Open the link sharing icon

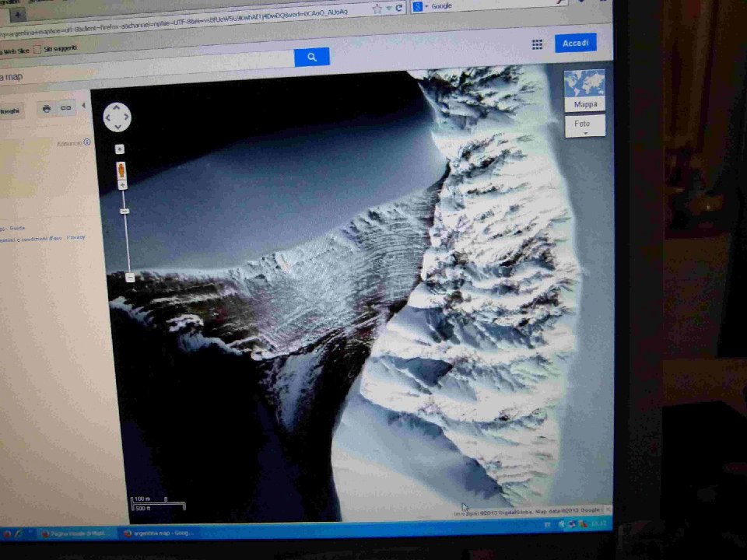coord(65,108)
